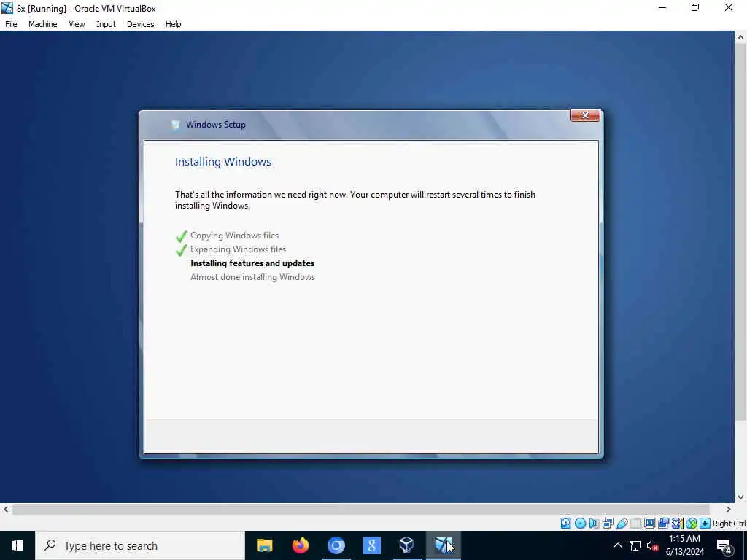The image size is (747, 560).
Task: Open the View menu
Action: coord(77,24)
